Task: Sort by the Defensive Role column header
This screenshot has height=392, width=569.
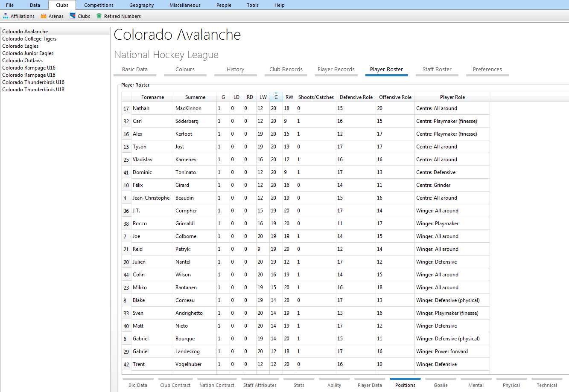Action: click(x=356, y=97)
